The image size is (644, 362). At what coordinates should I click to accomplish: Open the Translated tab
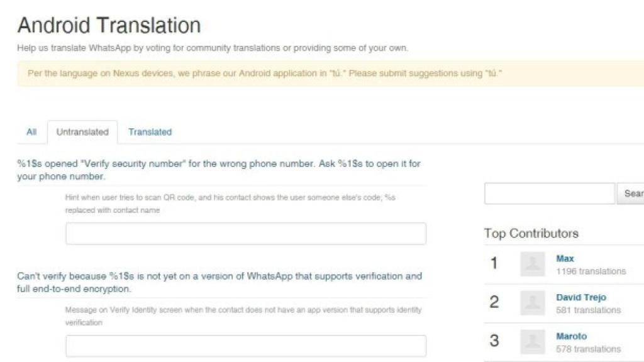click(150, 132)
